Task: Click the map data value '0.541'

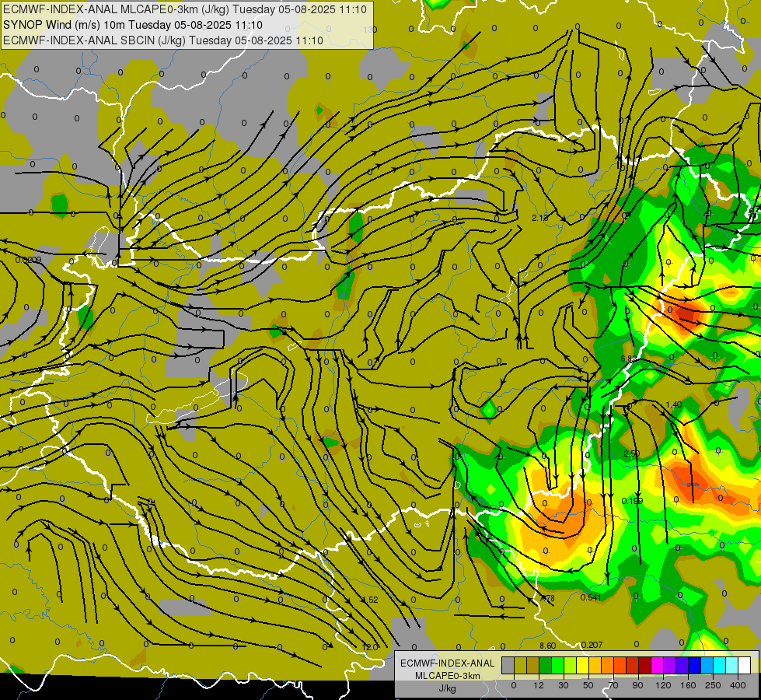Action: [591, 597]
